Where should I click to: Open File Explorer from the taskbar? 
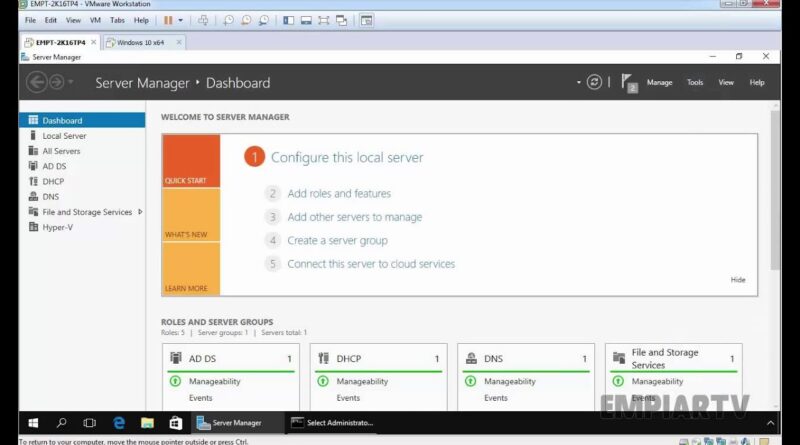point(147,423)
